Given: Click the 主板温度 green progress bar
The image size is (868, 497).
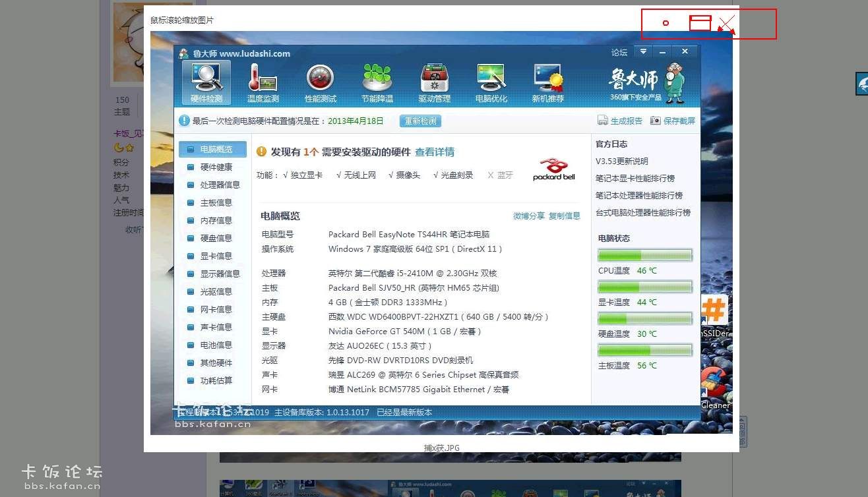Looking at the screenshot, I should click(645, 350).
